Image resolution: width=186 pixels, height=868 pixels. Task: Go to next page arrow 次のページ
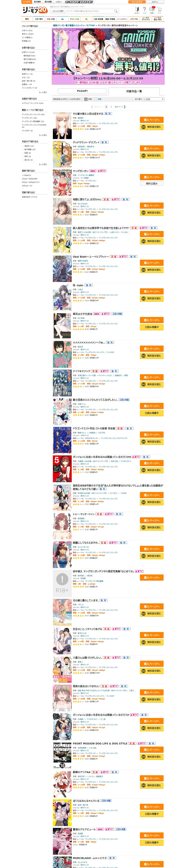point(120,106)
